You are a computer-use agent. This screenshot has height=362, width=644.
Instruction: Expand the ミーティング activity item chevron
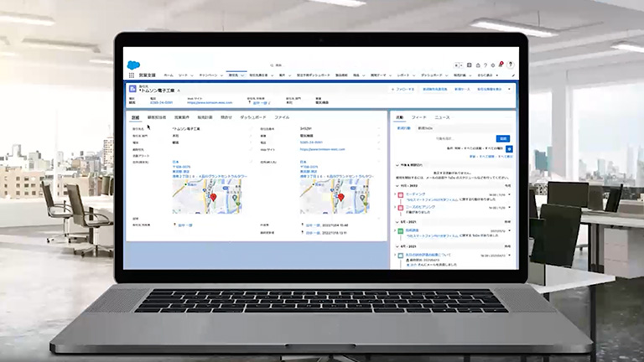pyautogui.click(x=395, y=194)
